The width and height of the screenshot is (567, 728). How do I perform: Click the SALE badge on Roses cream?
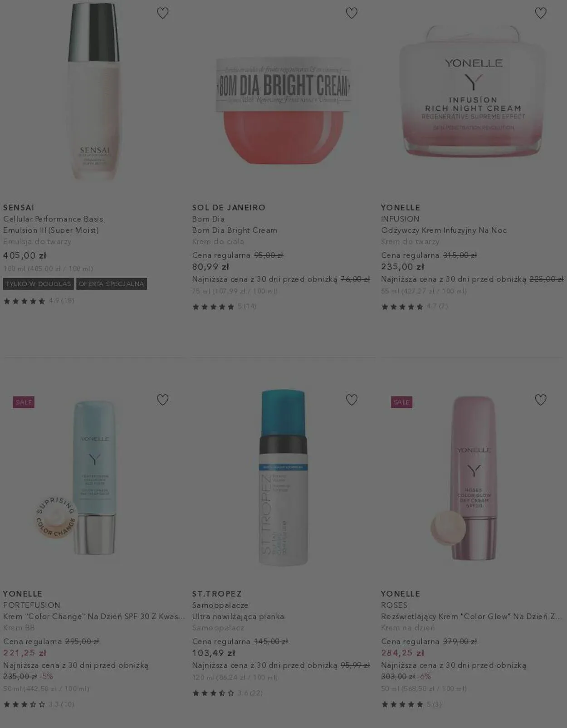(x=401, y=402)
